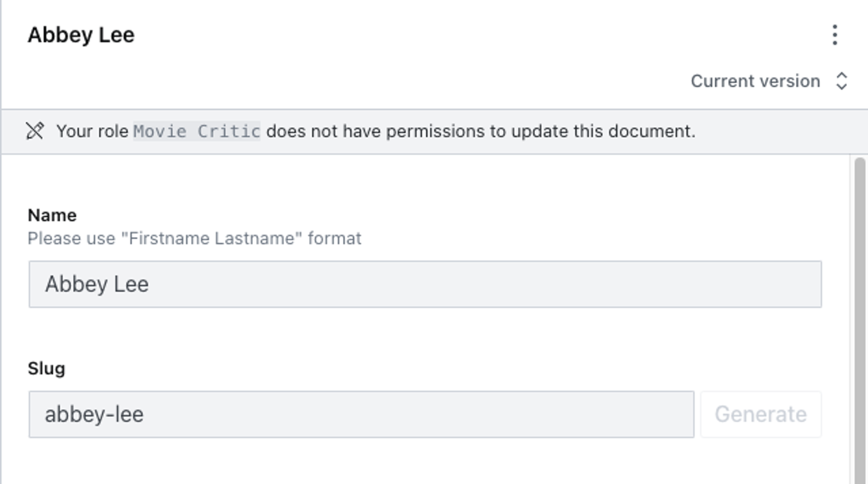Focus the Name input field
Viewport: 868px width, 484px height.
pyautogui.click(x=425, y=284)
